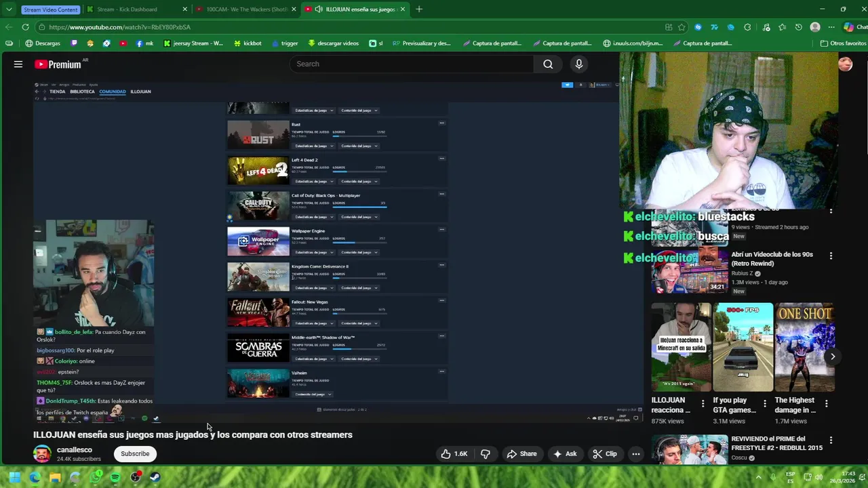Add page to favorites with star icon
The height and width of the screenshot is (488, 868).
click(682, 27)
